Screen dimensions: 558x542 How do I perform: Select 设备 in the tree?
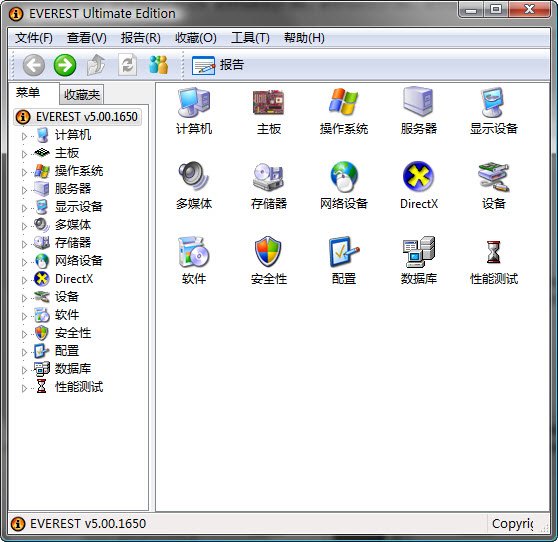coord(67,297)
